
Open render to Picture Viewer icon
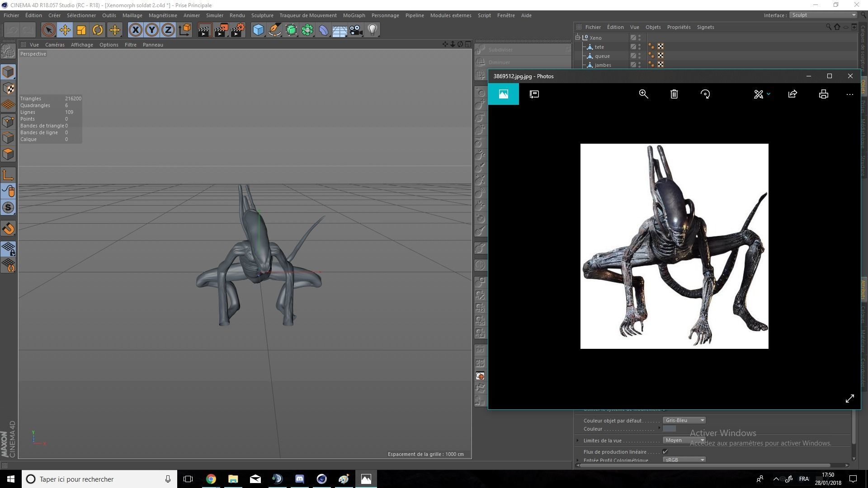tap(221, 30)
